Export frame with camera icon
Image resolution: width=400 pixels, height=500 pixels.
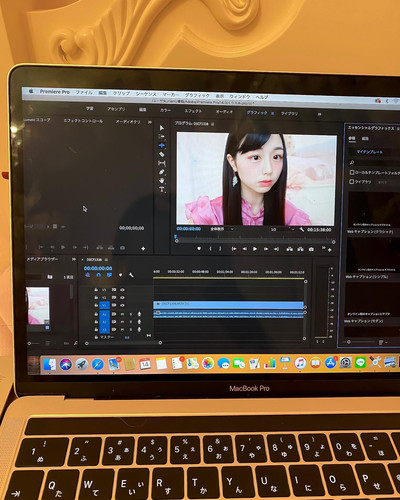311,249
